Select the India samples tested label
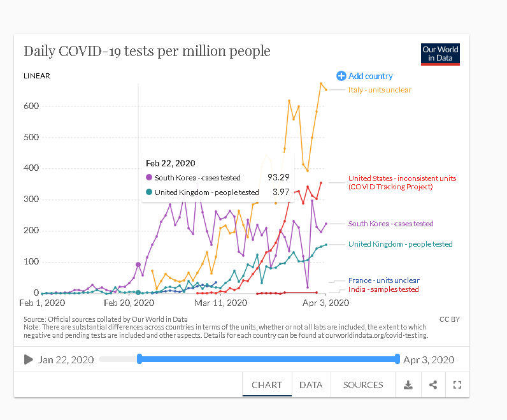Viewport: 507px width, 420px height. (x=383, y=289)
